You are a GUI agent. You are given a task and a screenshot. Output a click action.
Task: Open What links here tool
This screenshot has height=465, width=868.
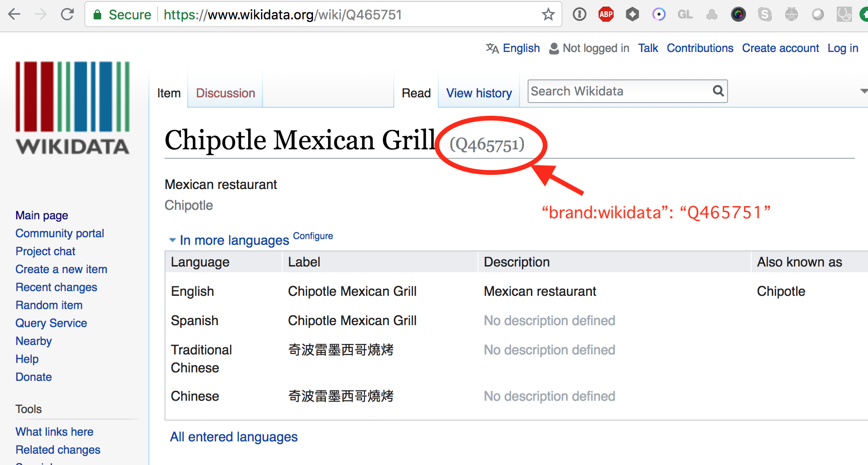[54, 432]
